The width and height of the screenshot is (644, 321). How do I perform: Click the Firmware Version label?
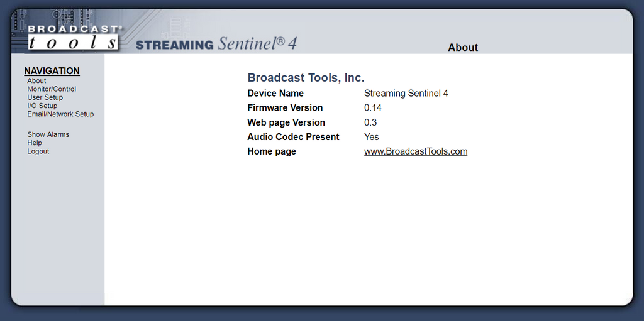285,108
